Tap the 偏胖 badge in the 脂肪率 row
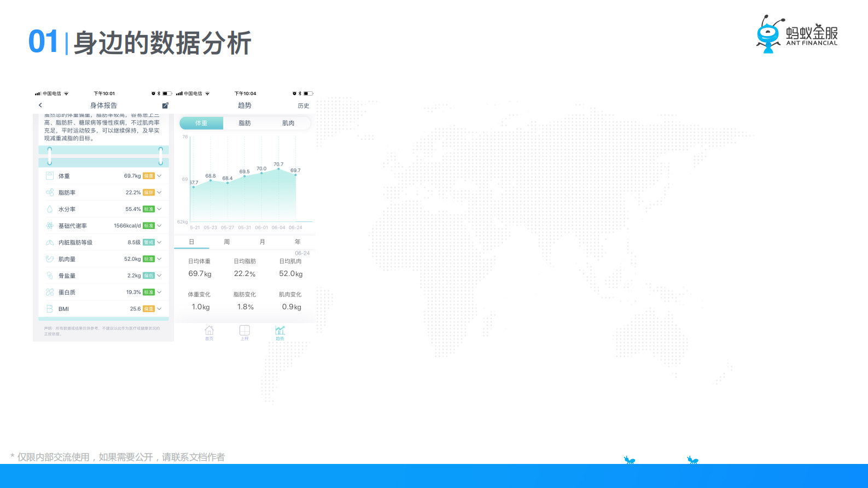This screenshot has height=488, width=868. (149, 192)
